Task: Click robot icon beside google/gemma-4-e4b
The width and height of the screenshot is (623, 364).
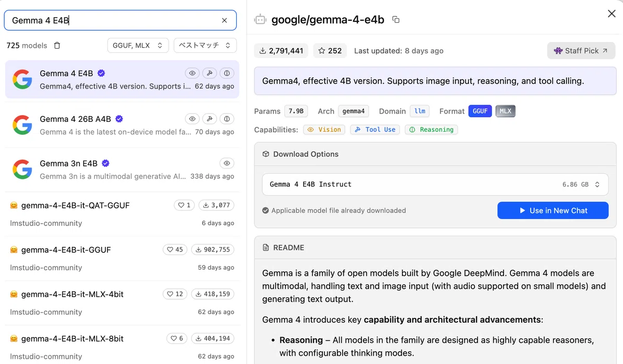Action: coord(260,20)
